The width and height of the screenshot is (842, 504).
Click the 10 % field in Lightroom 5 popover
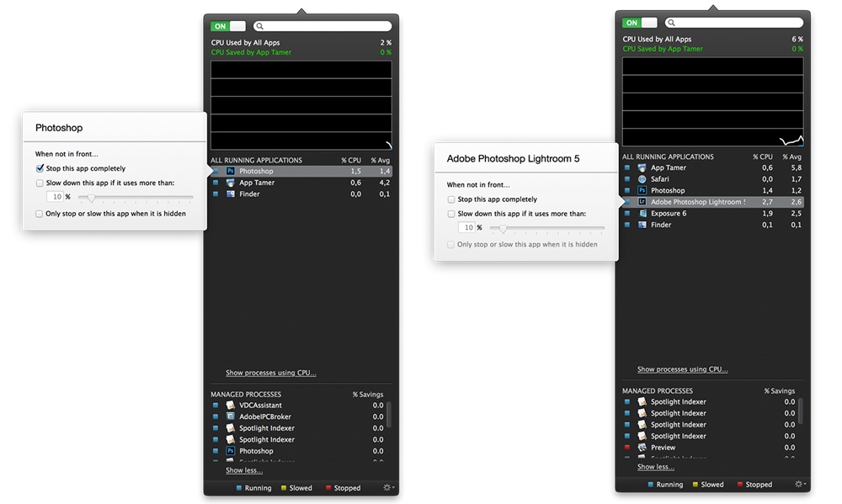click(x=466, y=227)
